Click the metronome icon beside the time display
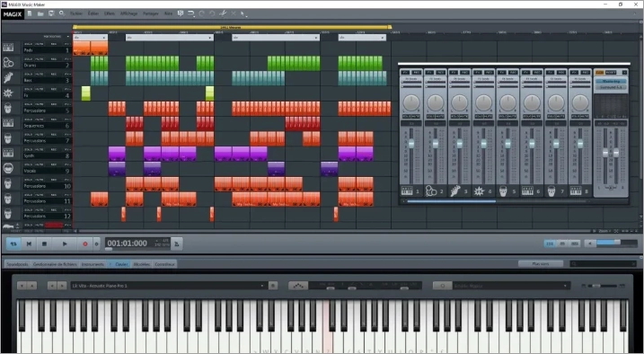 click(177, 243)
